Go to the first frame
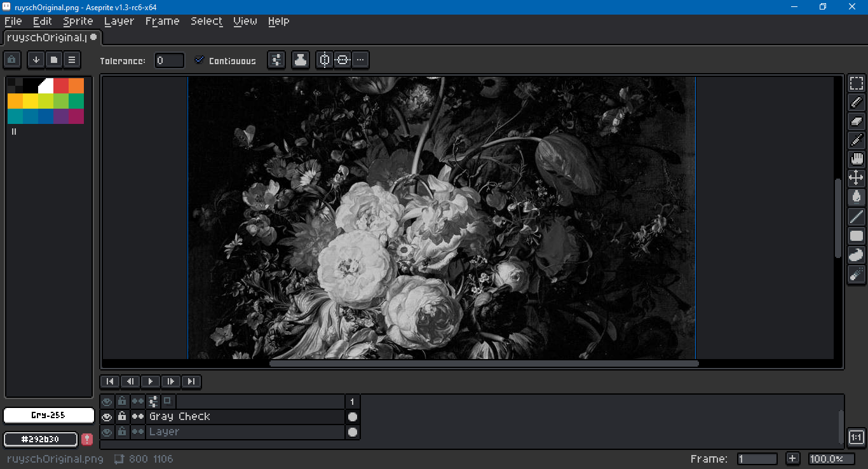The height and width of the screenshot is (469, 868). pos(110,381)
